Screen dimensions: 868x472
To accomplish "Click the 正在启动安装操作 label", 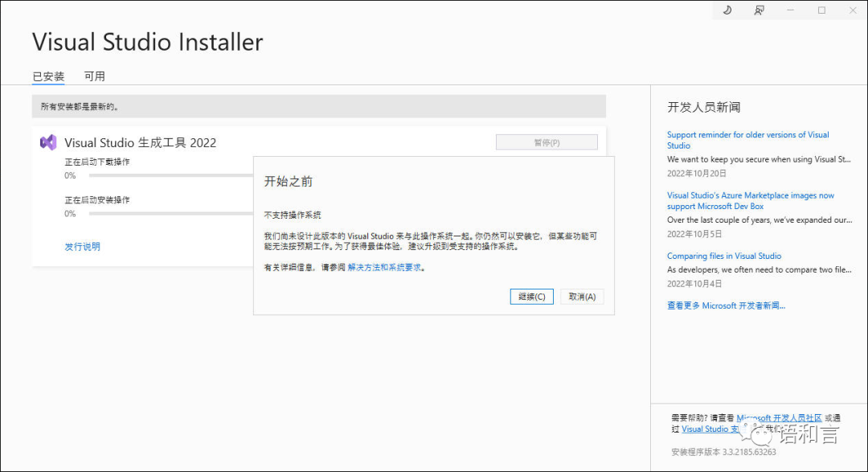I will 97,200.
